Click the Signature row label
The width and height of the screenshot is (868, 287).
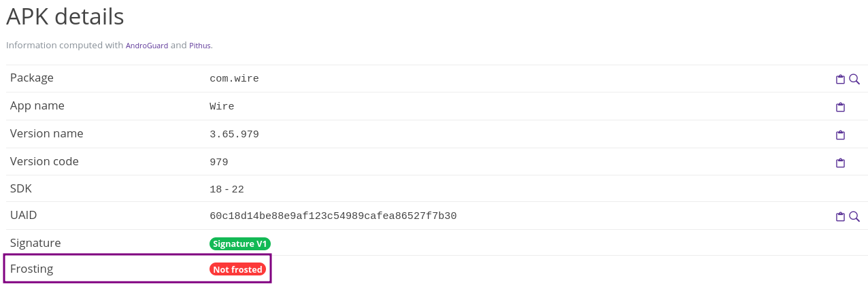35,243
